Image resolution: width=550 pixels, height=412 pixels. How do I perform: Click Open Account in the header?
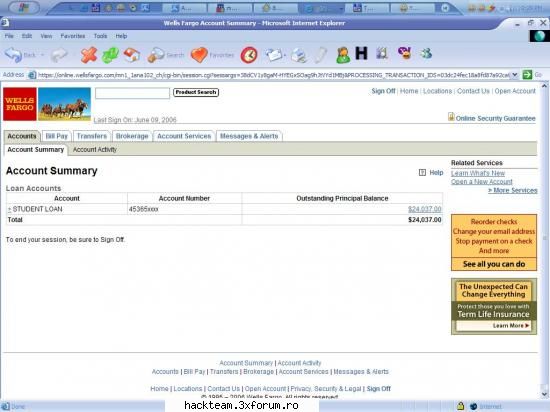pyautogui.click(x=515, y=91)
